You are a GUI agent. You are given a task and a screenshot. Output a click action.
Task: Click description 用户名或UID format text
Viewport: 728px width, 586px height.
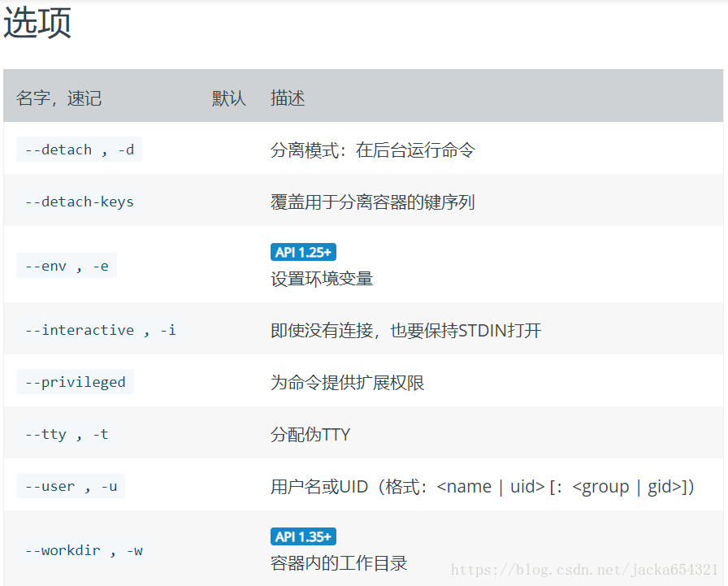click(483, 487)
